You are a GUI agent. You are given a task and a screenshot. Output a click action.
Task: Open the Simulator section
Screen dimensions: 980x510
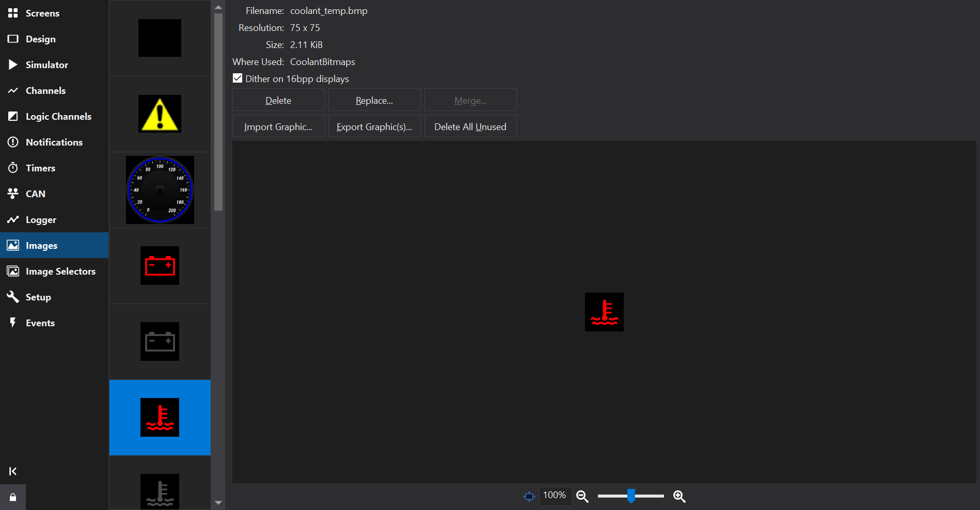46,65
